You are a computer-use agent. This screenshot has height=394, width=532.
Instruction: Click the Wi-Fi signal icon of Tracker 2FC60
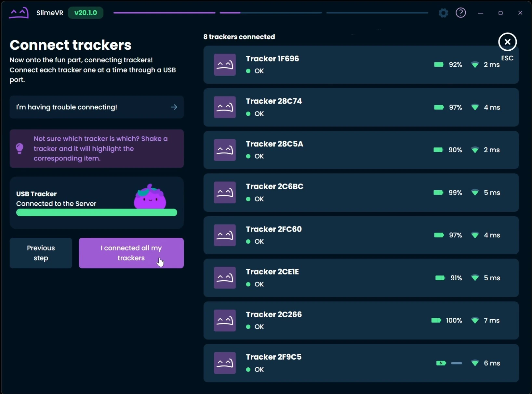point(475,235)
